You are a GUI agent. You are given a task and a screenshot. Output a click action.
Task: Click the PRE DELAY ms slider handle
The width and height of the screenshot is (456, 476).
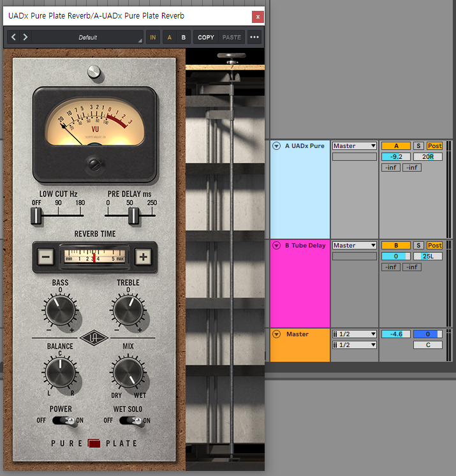tap(133, 216)
